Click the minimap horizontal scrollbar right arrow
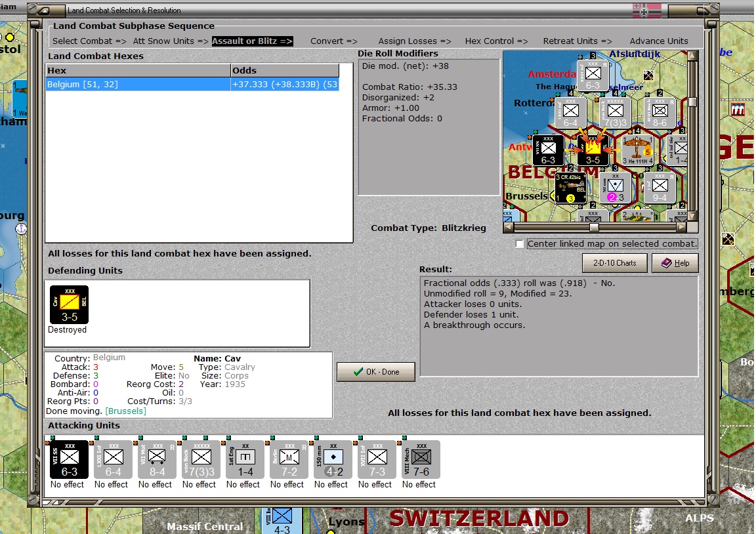 click(x=681, y=226)
